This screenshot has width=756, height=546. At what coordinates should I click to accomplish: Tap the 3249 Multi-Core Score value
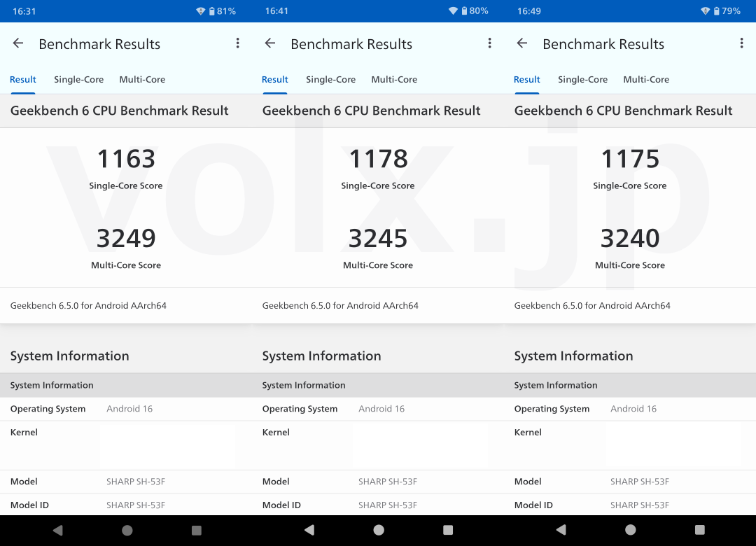126,239
